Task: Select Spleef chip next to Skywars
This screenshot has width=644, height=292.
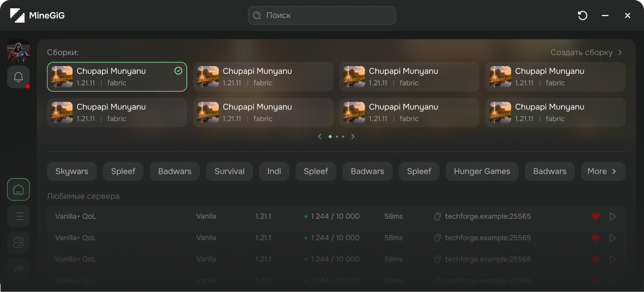Action: (123, 171)
